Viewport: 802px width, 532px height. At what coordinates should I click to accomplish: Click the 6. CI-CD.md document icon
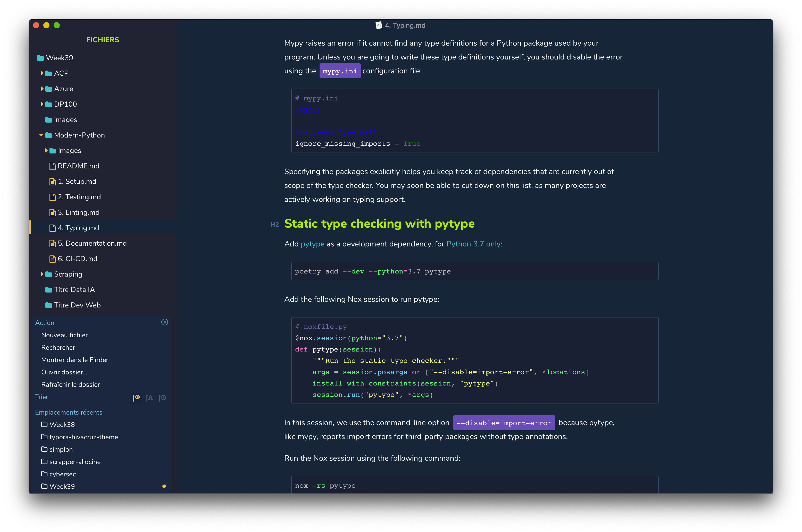52,259
